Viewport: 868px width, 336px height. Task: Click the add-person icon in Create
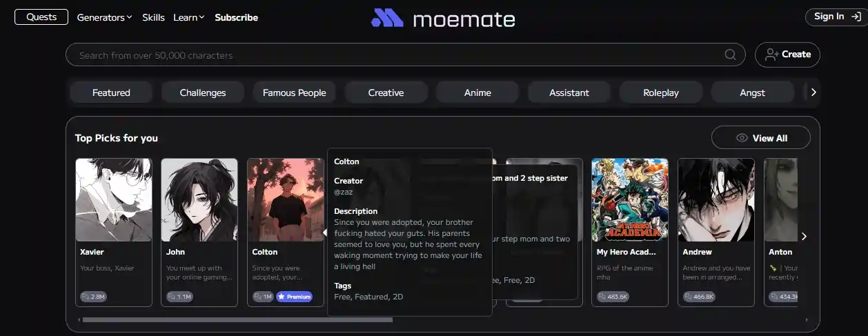pos(772,55)
